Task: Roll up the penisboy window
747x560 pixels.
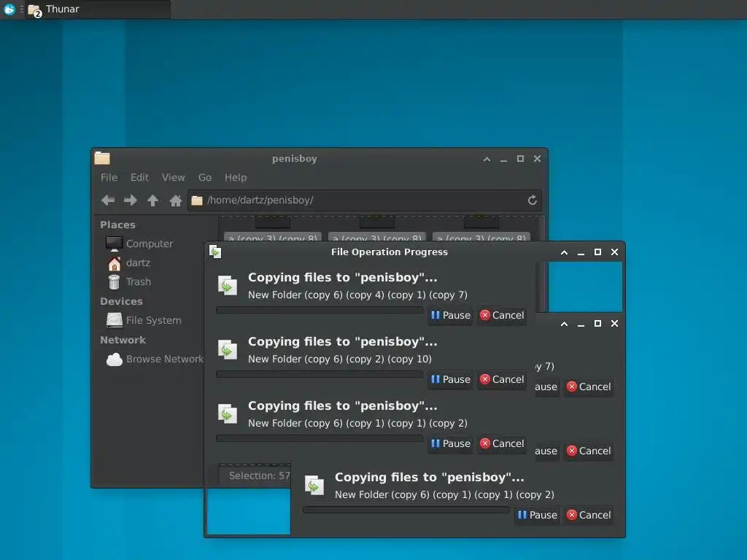Action: [x=487, y=159]
